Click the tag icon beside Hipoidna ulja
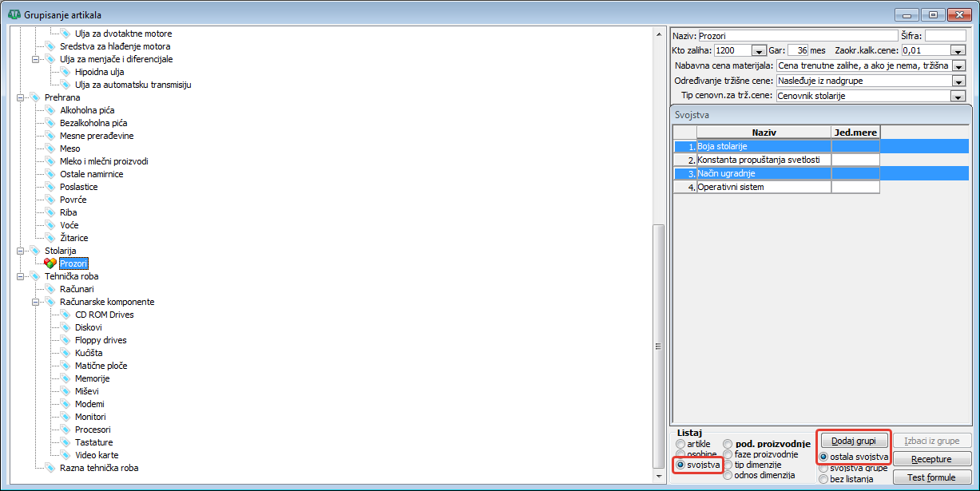This screenshot has width=980, height=491. [65, 72]
